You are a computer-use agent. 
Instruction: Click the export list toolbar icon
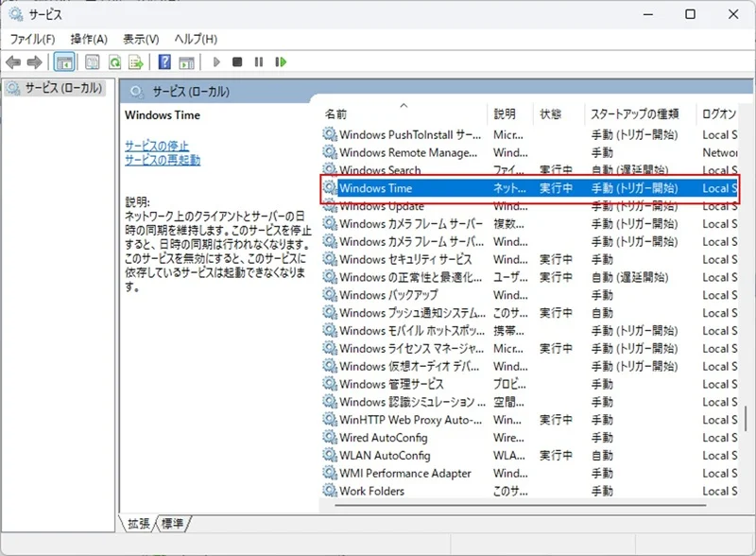pos(134,61)
